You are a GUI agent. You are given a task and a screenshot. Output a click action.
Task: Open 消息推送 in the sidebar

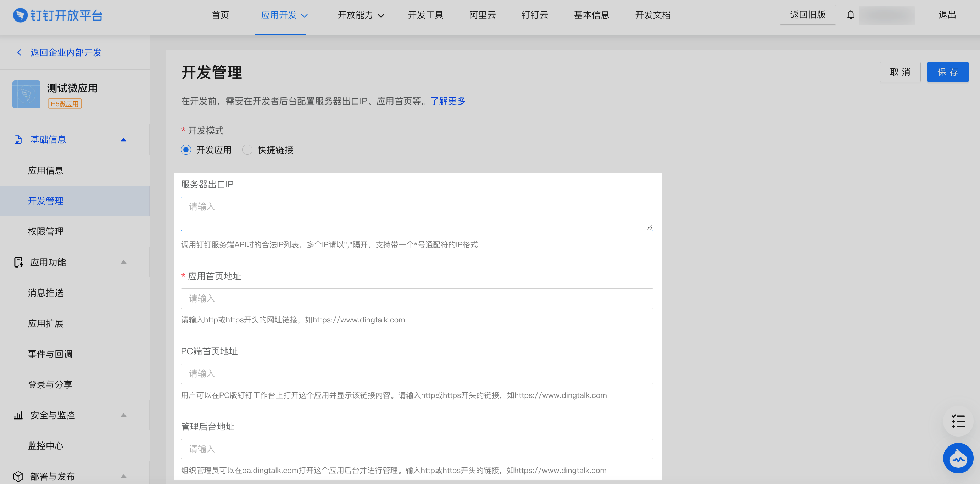coord(46,293)
